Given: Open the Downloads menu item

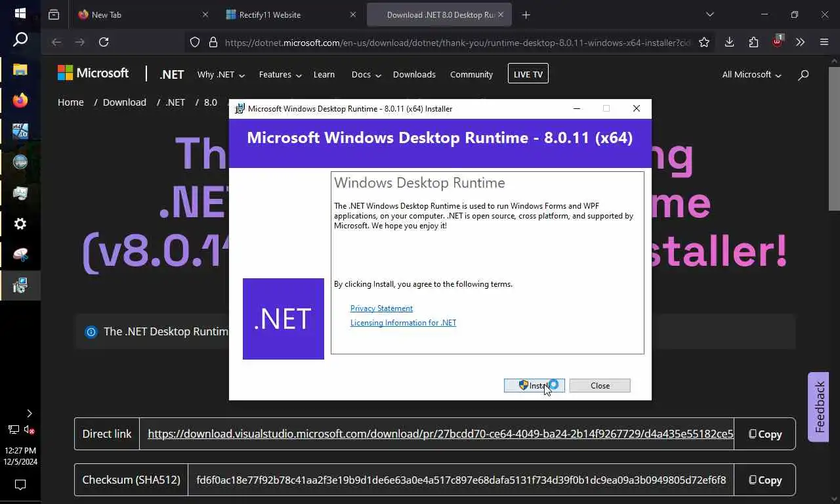Looking at the screenshot, I should (x=414, y=75).
